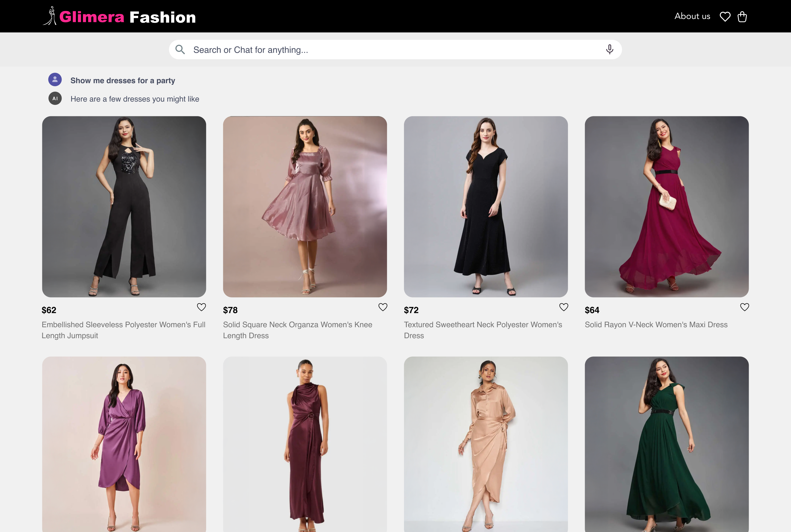Favorite the $72 sweetheart neck dress
This screenshot has height=532, width=791.
(564, 307)
